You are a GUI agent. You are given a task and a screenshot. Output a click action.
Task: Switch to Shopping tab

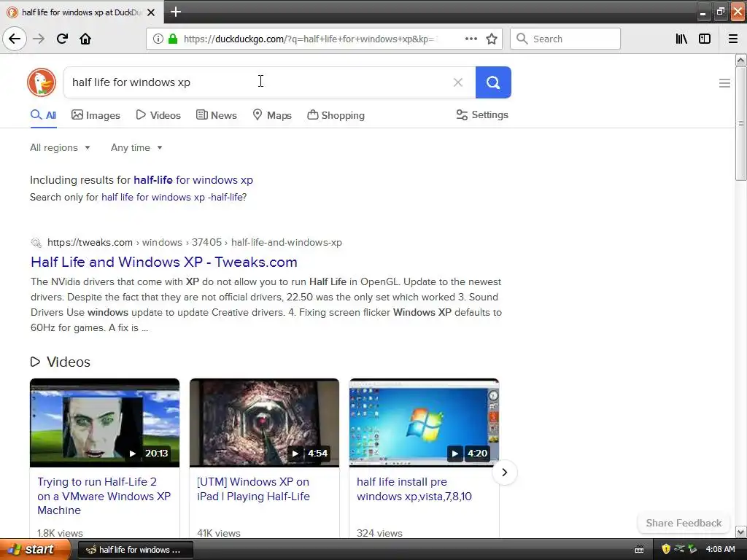(x=336, y=115)
